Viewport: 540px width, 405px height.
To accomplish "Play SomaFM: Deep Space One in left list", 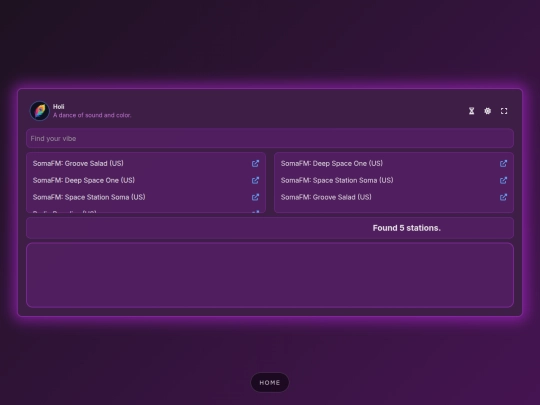I will (84, 180).
